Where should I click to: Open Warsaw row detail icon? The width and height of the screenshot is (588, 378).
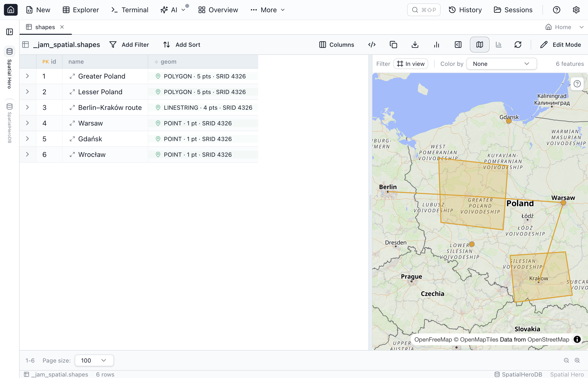72,123
